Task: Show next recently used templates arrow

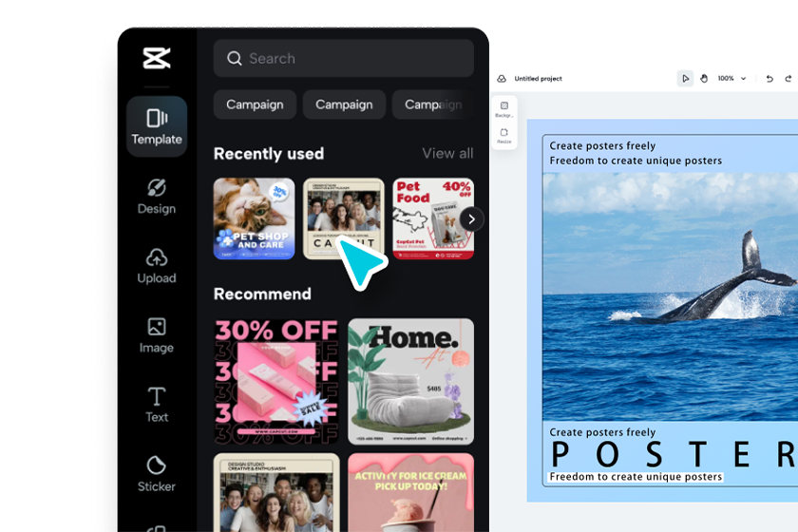Action: (x=471, y=219)
